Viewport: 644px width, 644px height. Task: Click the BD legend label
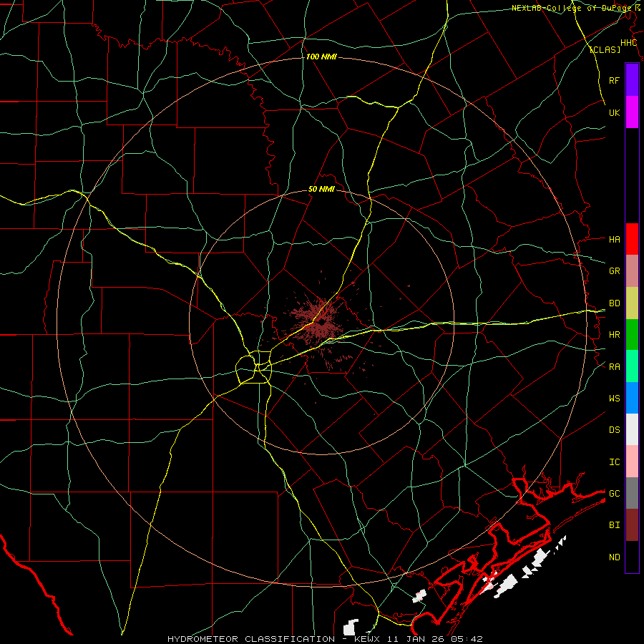pos(614,303)
